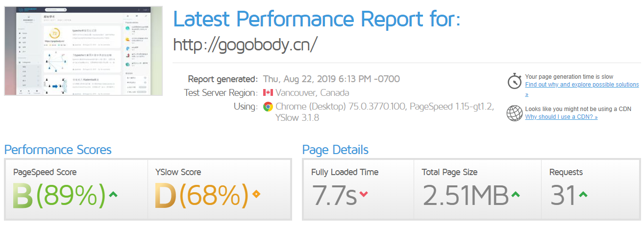Click the 31 Requests value
The image size is (644, 225).
coord(563,195)
